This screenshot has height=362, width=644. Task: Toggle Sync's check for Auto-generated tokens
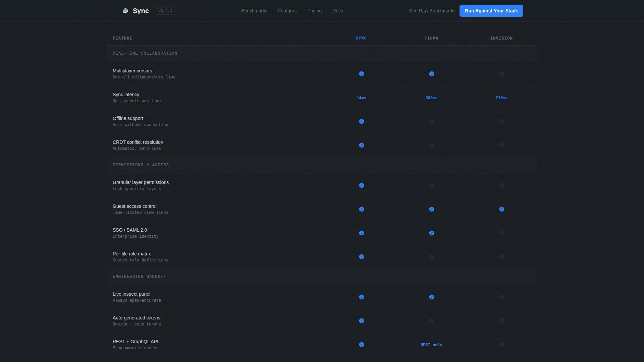(361, 321)
